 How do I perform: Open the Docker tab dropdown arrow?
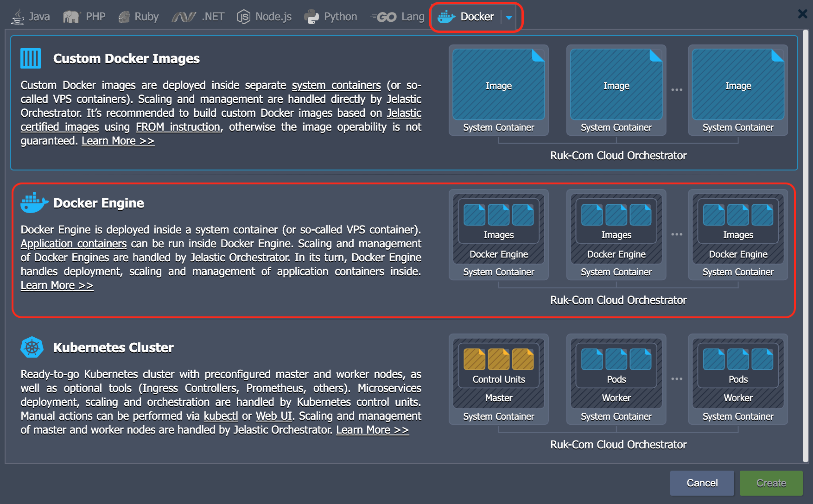click(x=509, y=18)
